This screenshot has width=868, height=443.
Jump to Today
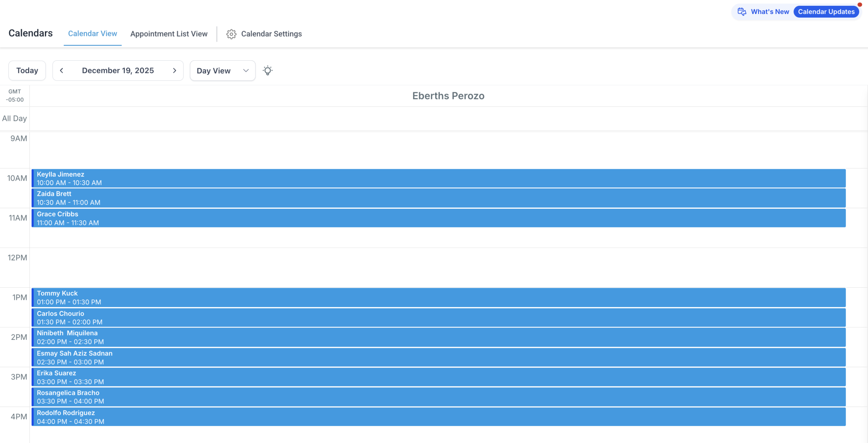pyautogui.click(x=27, y=71)
